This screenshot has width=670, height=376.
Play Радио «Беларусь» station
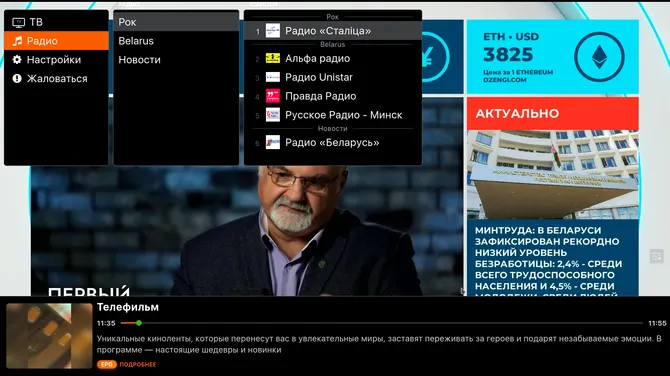click(x=332, y=142)
